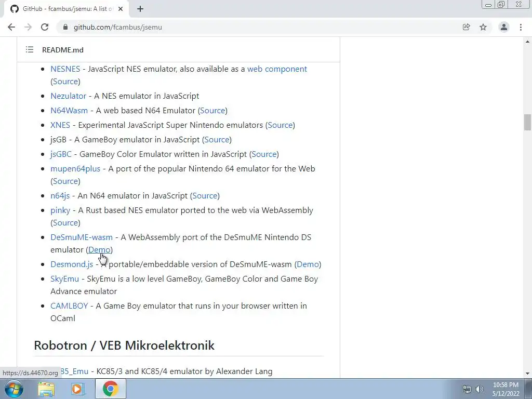Open the pinky link
Viewport: 532px width, 399px height.
coord(60,210)
